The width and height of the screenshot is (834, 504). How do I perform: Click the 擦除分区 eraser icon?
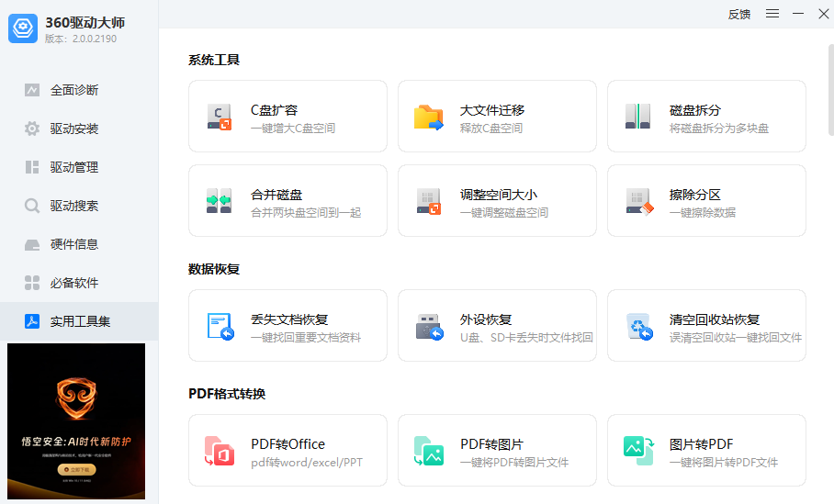tap(639, 201)
